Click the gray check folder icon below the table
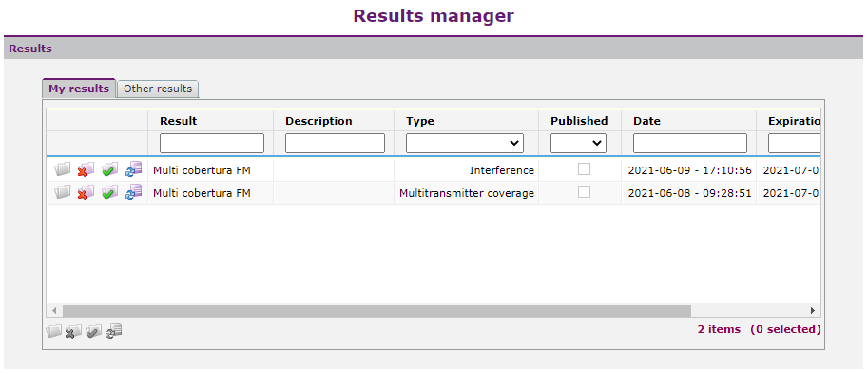This screenshot has width=868, height=374. coord(93,331)
